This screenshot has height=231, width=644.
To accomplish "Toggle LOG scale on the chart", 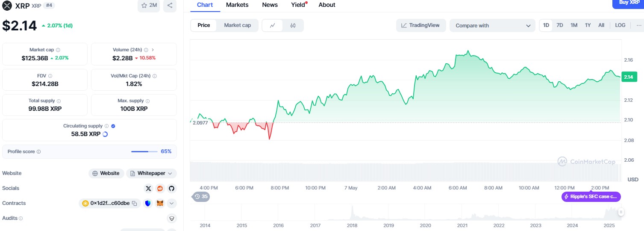I will pos(620,25).
